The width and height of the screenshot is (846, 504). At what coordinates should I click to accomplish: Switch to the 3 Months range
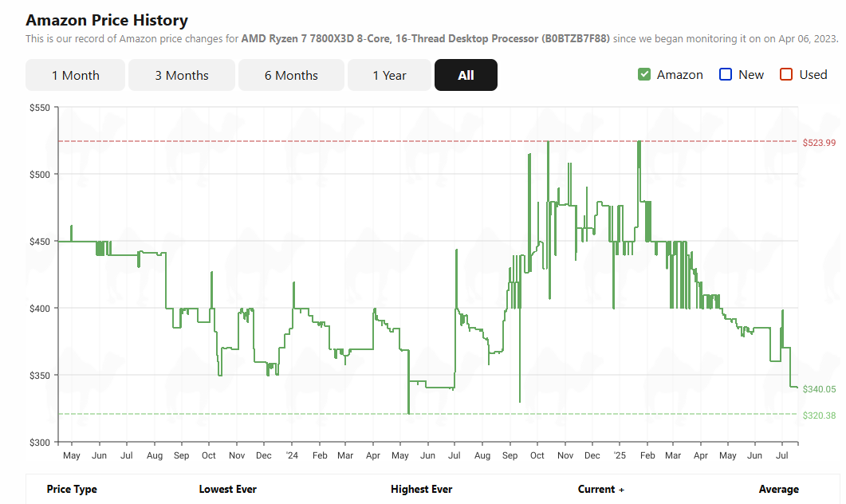[x=182, y=75]
